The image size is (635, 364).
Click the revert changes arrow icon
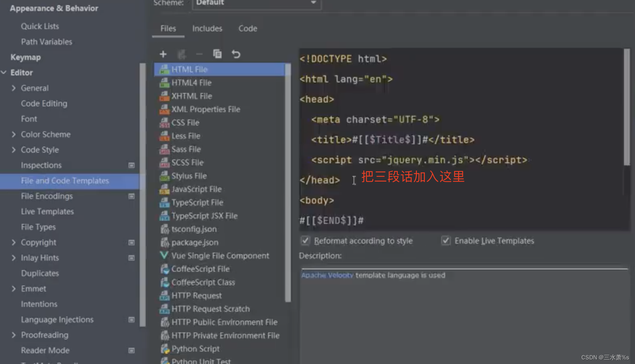(236, 54)
